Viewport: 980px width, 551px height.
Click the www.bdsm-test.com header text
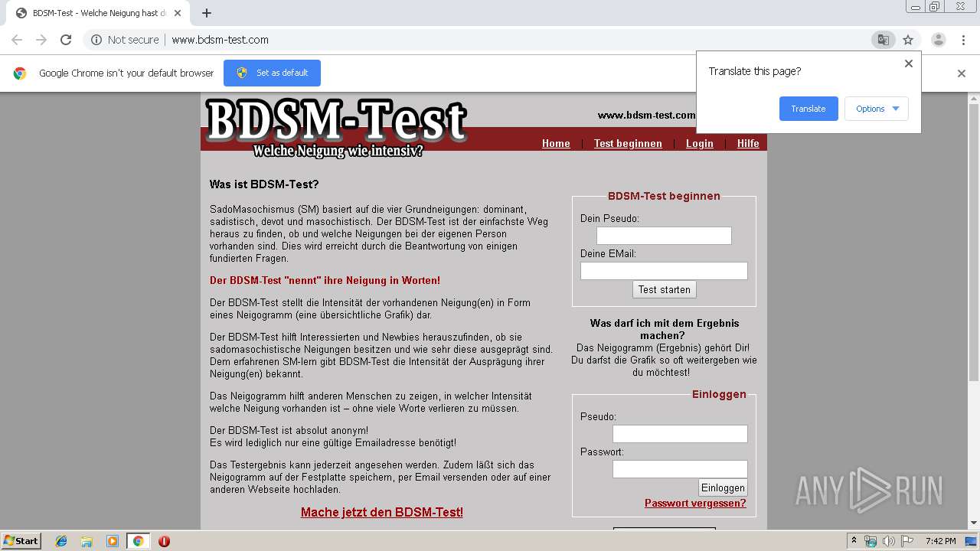(646, 116)
